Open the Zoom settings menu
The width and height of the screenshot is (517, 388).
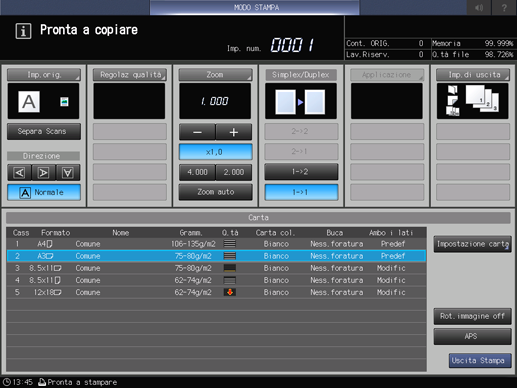(215, 75)
